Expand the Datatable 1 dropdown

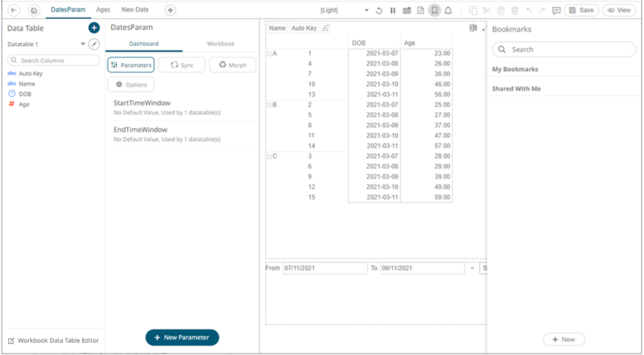click(83, 44)
